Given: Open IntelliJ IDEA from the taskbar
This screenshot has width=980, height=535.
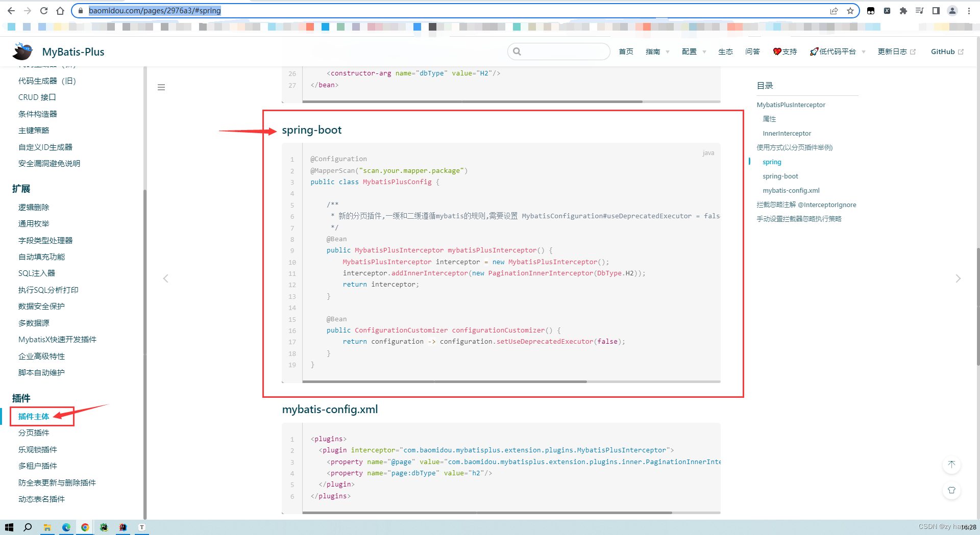Looking at the screenshot, I should [123, 527].
